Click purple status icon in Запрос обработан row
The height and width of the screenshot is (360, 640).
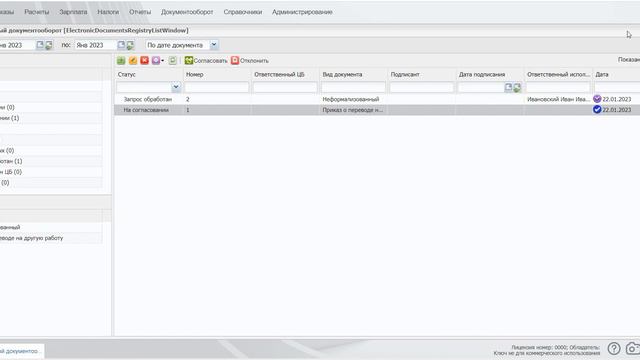[x=597, y=99]
